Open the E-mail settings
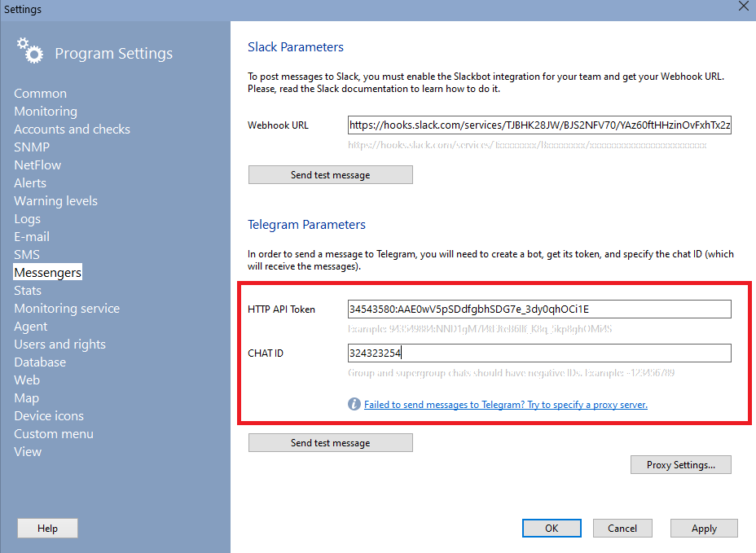The image size is (756, 553). [32, 237]
